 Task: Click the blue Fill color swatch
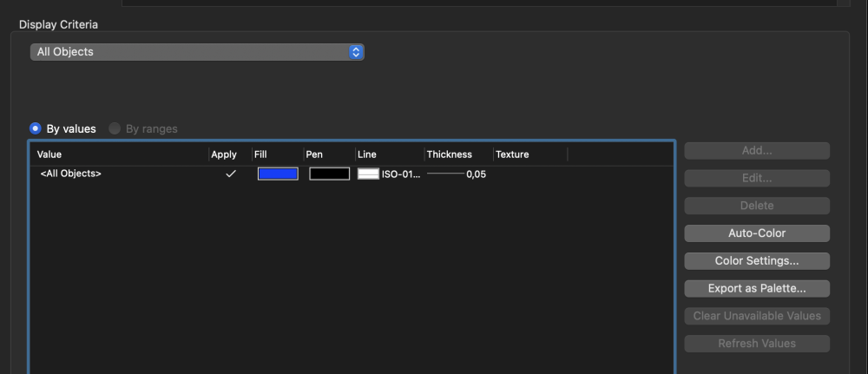coord(278,174)
